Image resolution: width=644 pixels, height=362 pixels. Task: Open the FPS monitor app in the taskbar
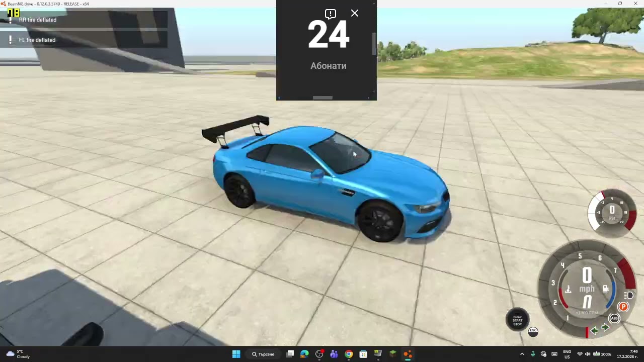tap(378, 354)
